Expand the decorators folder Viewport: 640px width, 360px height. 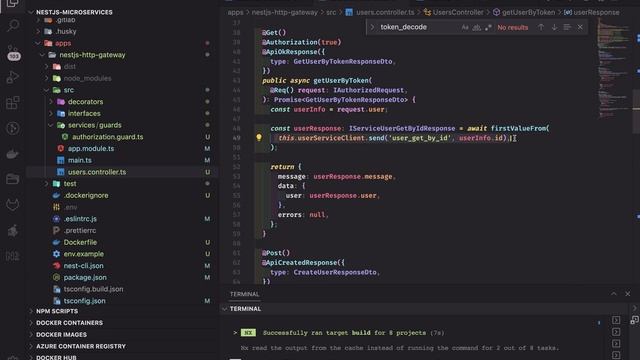tap(51, 102)
